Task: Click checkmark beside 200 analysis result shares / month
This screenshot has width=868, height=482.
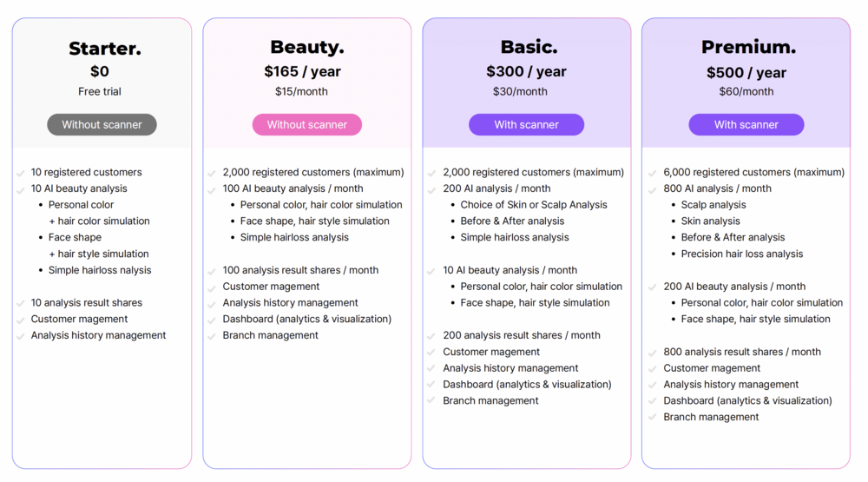Action: pyautogui.click(x=431, y=336)
